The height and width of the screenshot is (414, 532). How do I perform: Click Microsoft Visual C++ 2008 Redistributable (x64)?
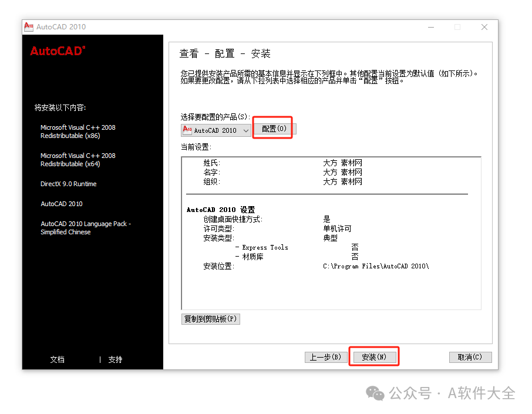[x=78, y=160]
